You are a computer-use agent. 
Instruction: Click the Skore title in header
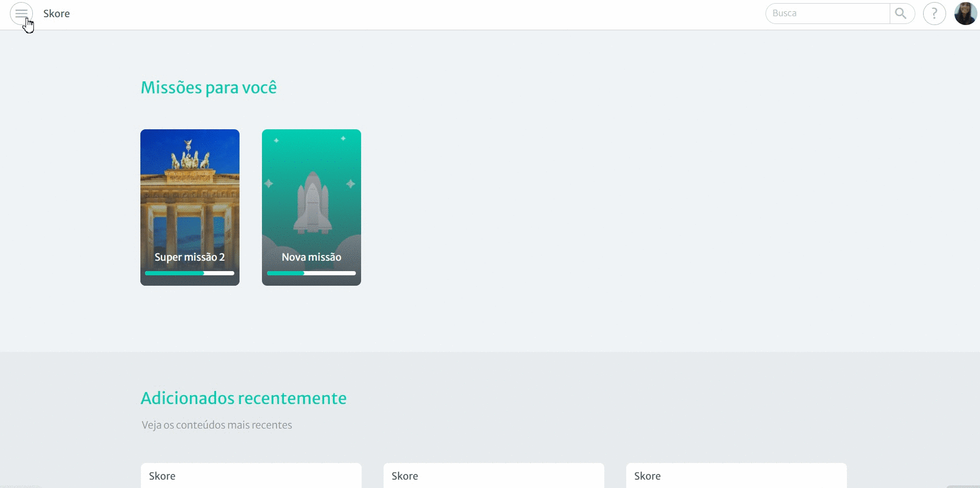pyautogui.click(x=56, y=14)
